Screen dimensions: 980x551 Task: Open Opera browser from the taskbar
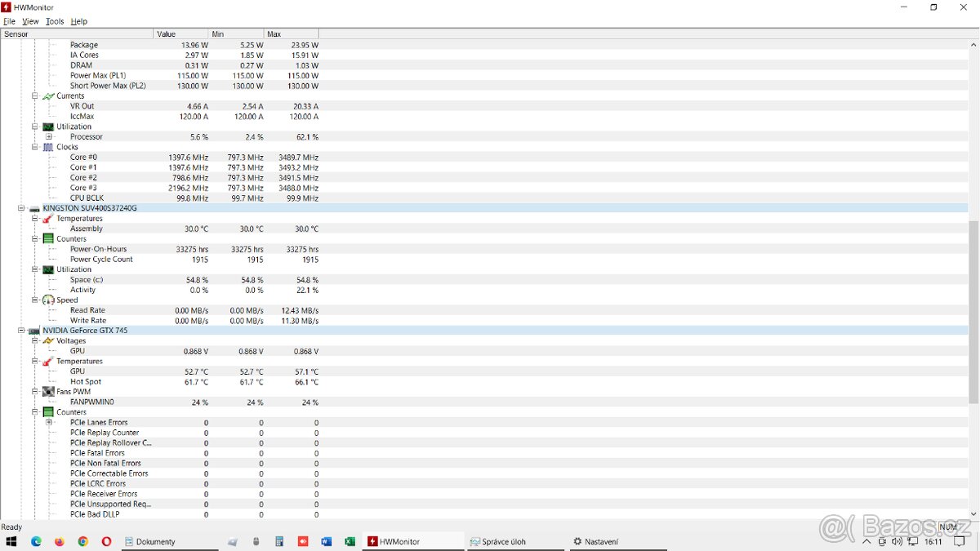[x=106, y=541]
